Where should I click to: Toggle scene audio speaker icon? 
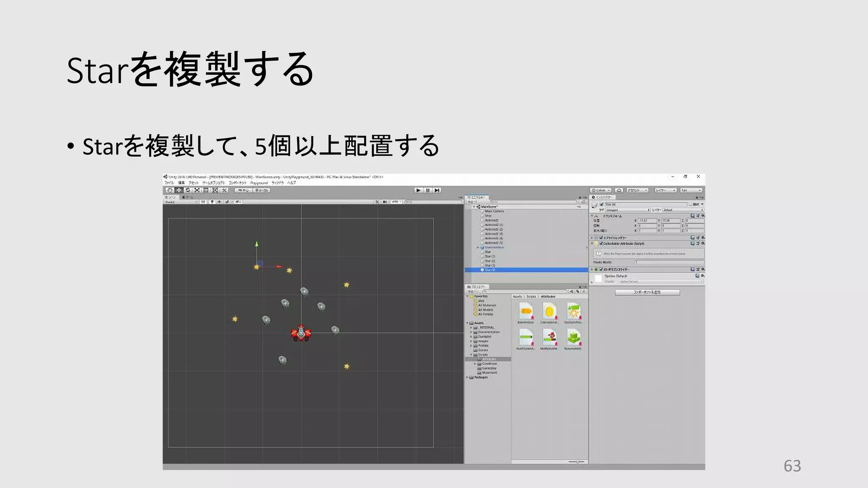[x=220, y=202]
